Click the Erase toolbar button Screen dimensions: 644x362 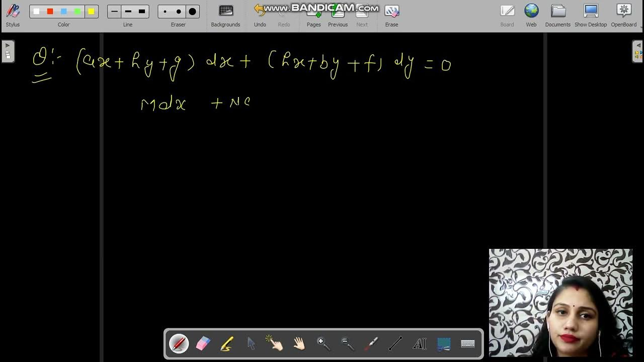pyautogui.click(x=391, y=16)
